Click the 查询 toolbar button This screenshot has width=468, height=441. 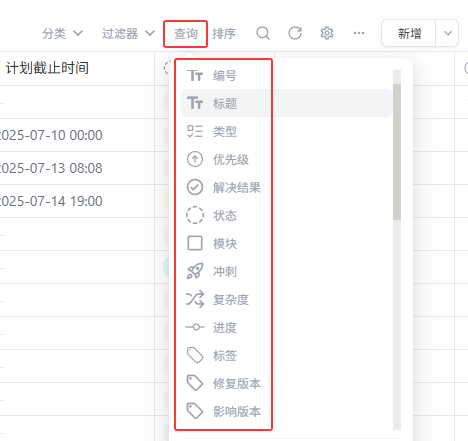186,34
